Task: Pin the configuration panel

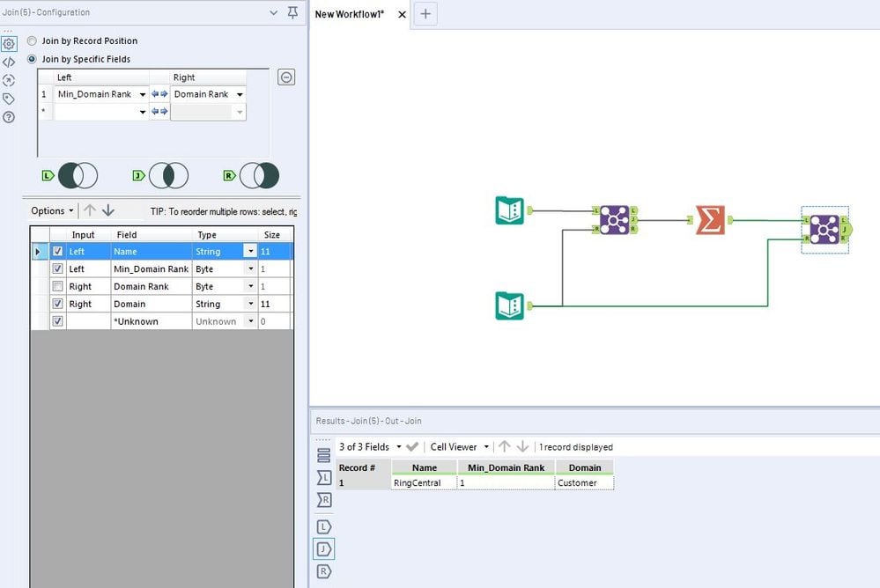Action: coord(292,12)
